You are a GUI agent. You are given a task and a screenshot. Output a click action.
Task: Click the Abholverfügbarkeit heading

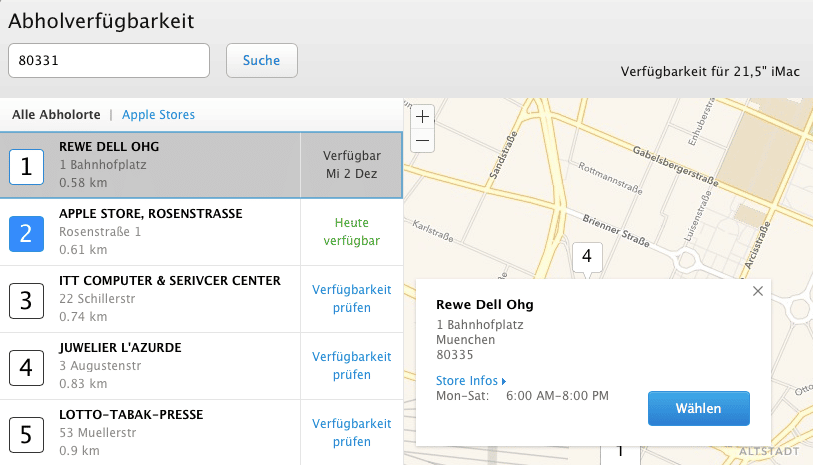101,21
